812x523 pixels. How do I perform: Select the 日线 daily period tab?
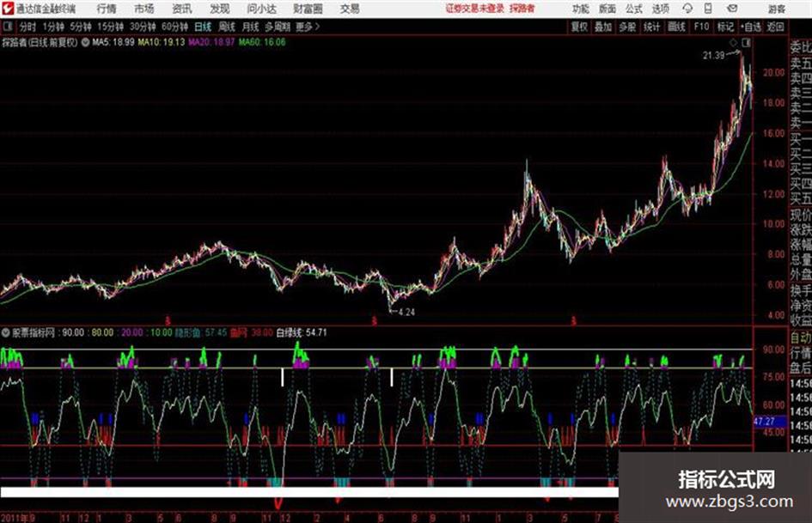203,27
